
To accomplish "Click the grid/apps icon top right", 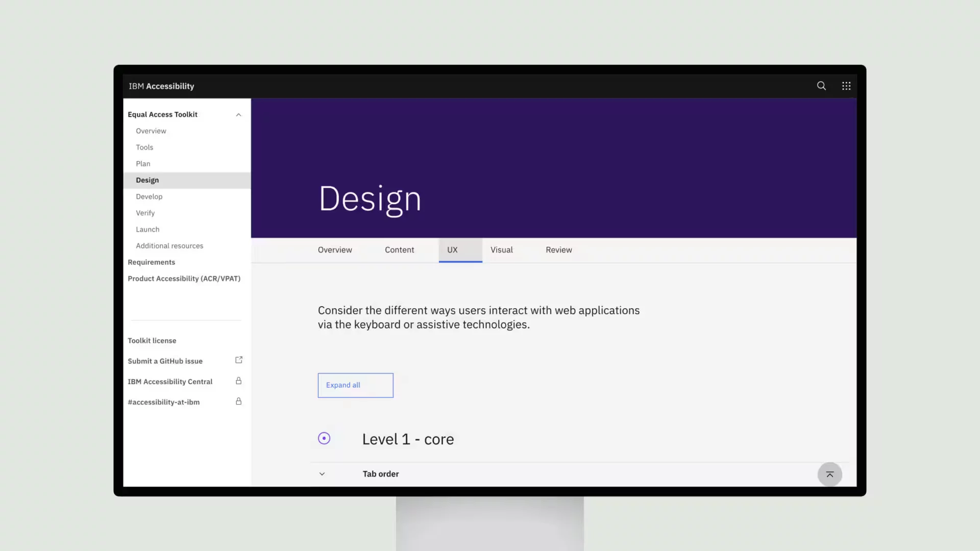I will tap(846, 86).
